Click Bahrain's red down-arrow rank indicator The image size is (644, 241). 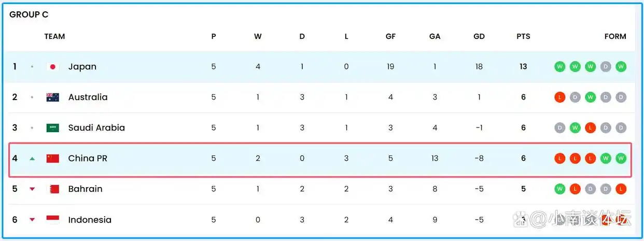(32, 189)
